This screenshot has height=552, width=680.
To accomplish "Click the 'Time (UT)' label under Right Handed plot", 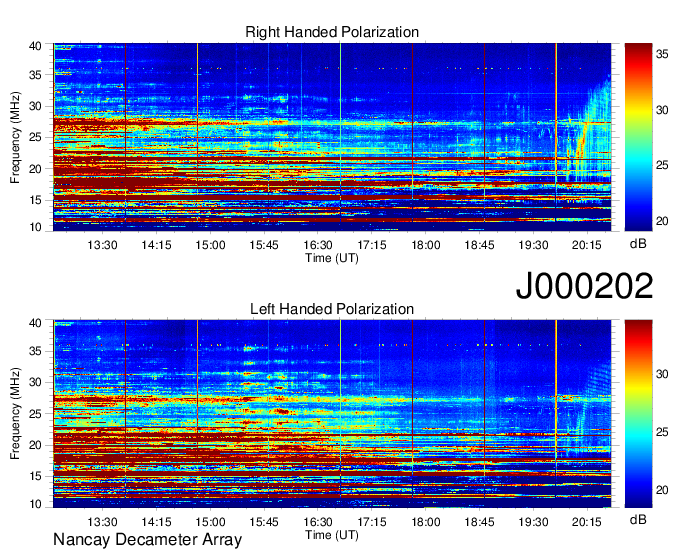I will coord(332,258).
